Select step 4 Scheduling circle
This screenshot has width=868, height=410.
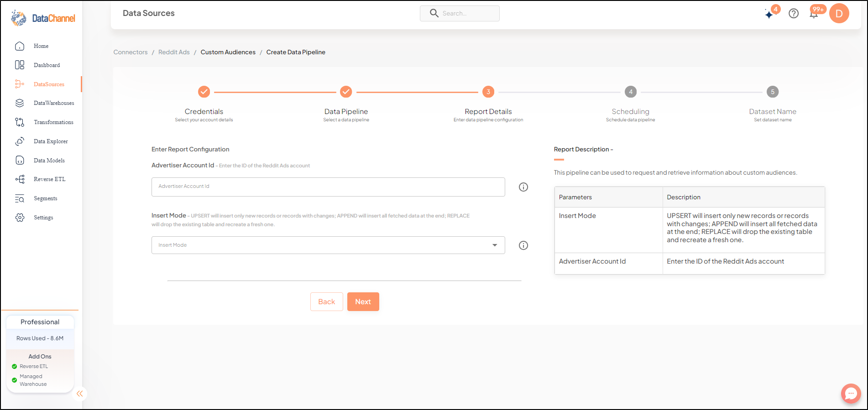[x=631, y=92]
